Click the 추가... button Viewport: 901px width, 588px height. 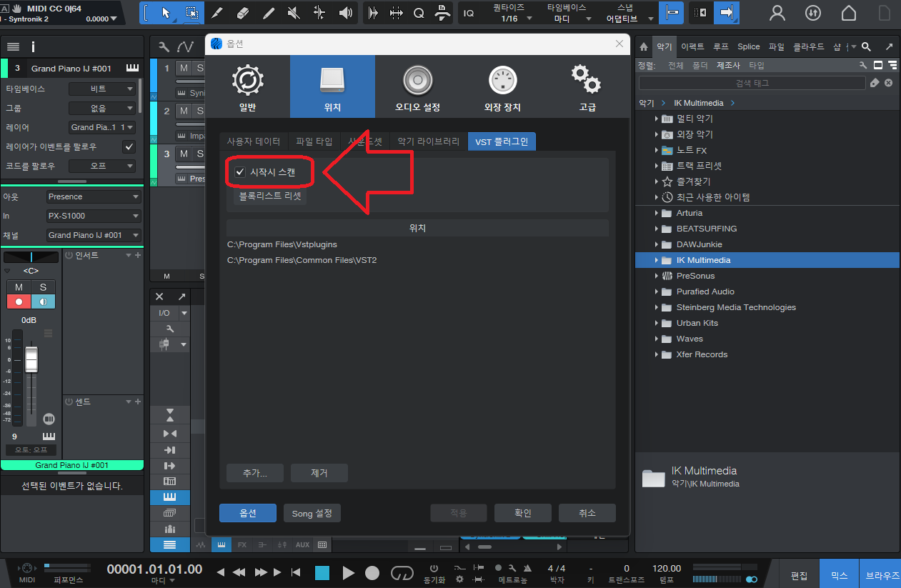[x=254, y=473]
